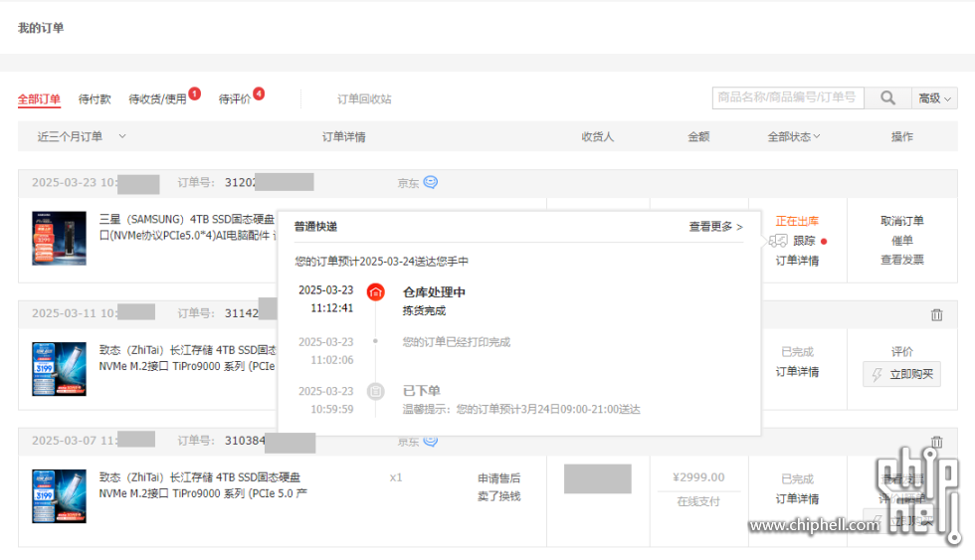
Task: Select the 全部订单 tab
Action: (39, 98)
